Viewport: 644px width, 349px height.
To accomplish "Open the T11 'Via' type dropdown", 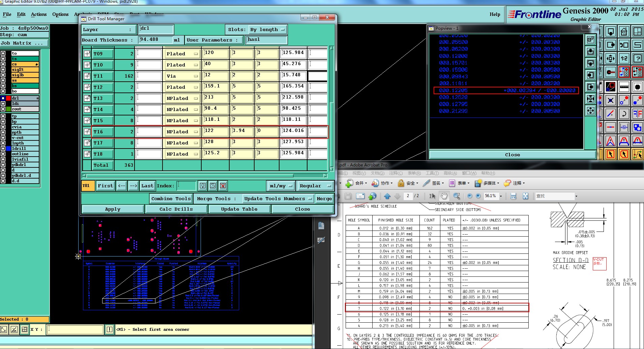I will click(182, 76).
